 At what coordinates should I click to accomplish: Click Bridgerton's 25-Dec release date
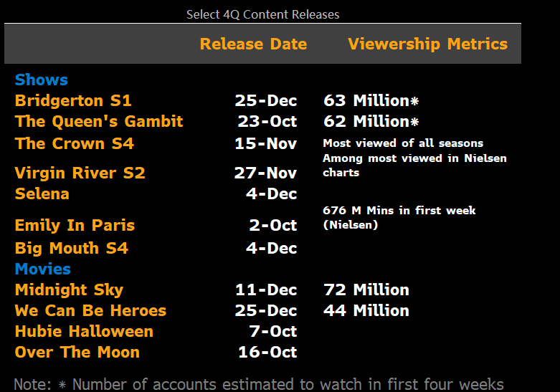pos(266,100)
